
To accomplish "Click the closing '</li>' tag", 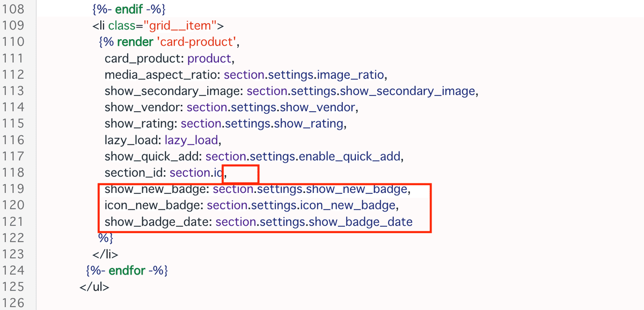I will click(105, 254).
